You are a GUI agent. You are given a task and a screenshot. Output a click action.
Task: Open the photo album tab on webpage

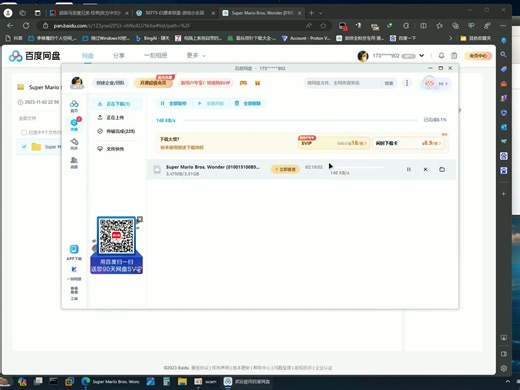(156, 56)
